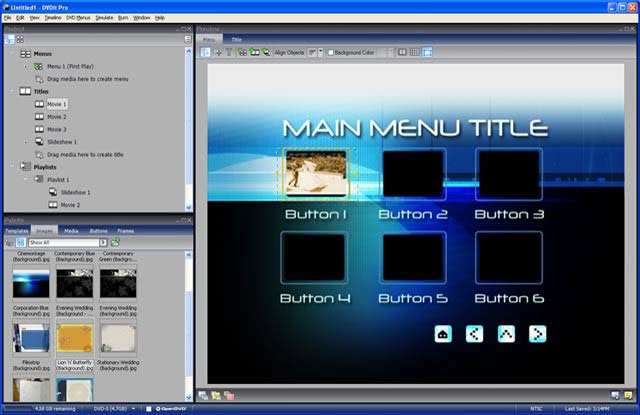
Task: Expand the Slideshow 1 title node
Action: [x=27, y=142]
